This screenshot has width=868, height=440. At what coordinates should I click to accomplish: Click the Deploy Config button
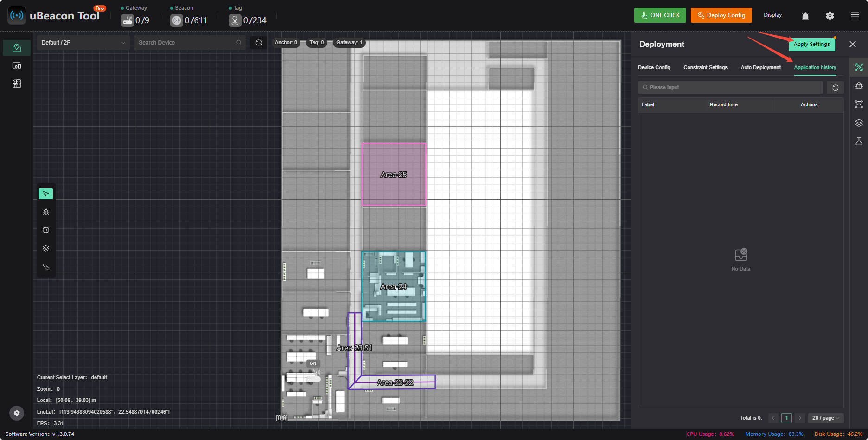pos(721,15)
